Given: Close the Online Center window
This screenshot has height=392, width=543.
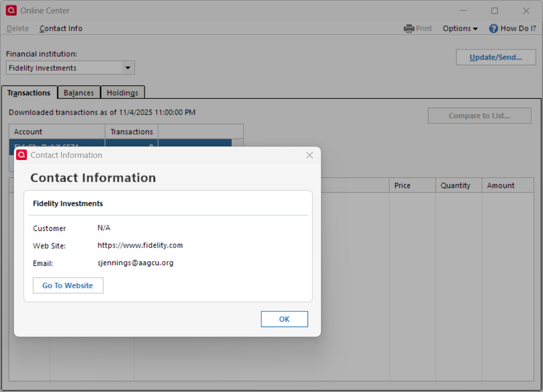Looking at the screenshot, I should pyautogui.click(x=526, y=11).
